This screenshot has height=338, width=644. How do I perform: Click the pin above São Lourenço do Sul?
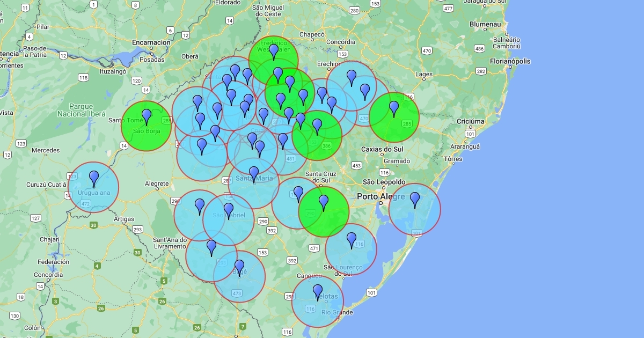[352, 240]
